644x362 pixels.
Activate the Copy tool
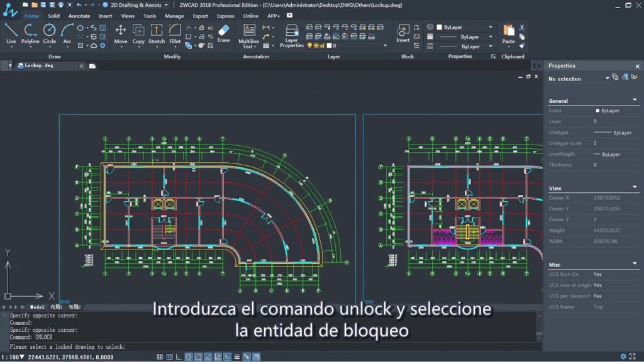coord(138,34)
